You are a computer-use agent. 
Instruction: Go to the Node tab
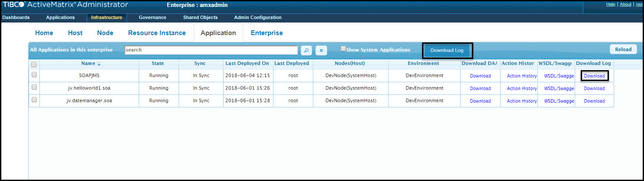pos(105,33)
